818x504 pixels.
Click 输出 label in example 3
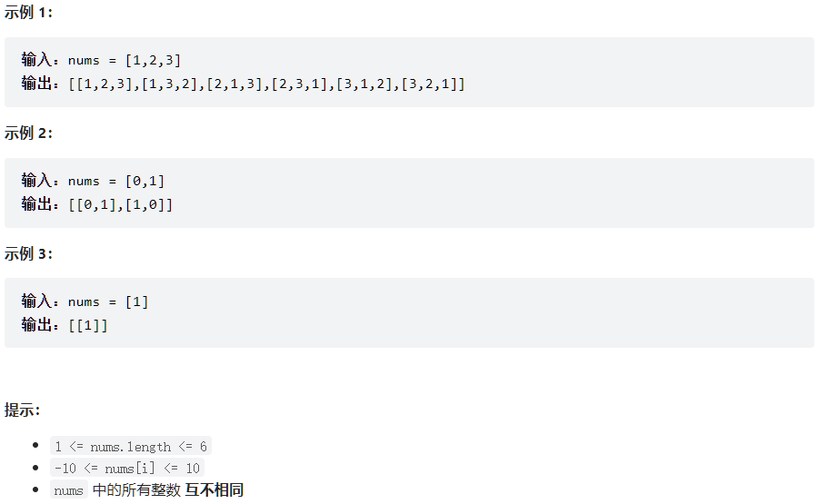pyautogui.click(x=36, y=326)
